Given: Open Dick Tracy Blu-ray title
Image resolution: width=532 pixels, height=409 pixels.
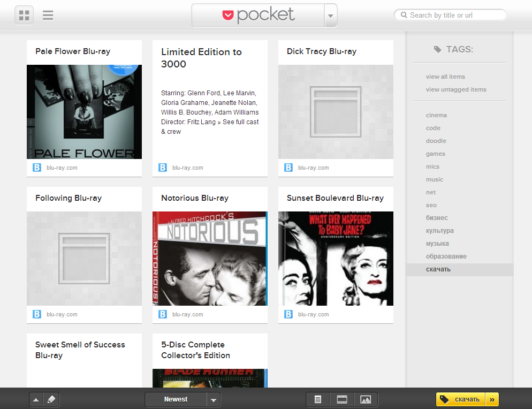Looking at the screenshot, I should 321,51.
